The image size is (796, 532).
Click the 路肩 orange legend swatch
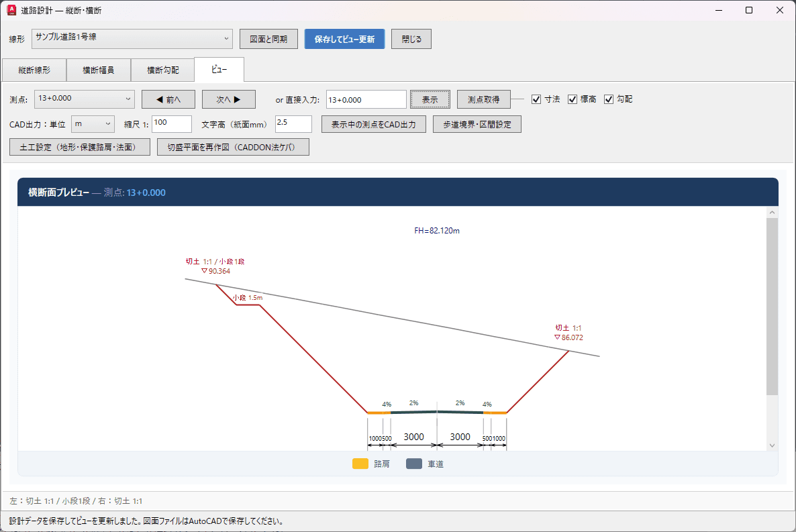(x=360, y=464)
